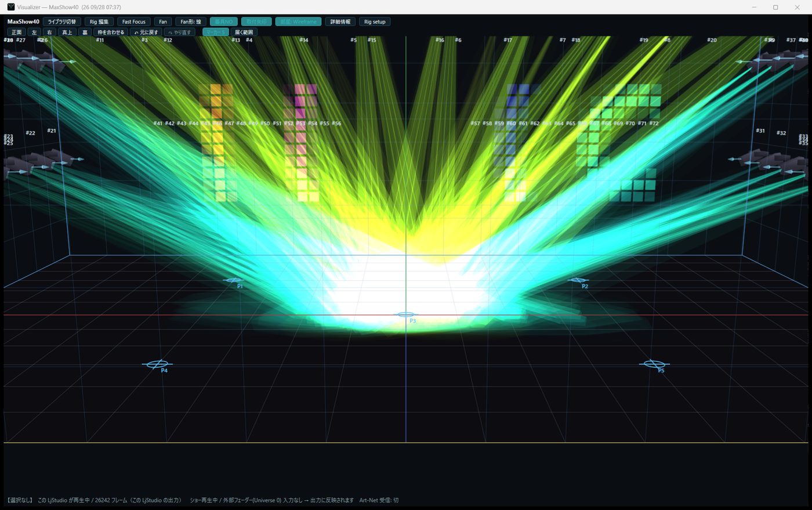Select fixture label #22

click(x=30, y=133)
